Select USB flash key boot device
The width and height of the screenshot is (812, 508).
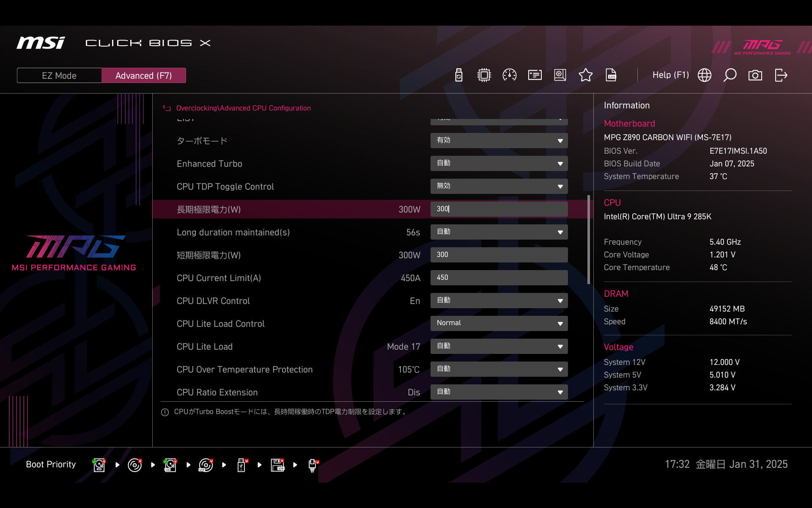click(x=242, y=465)
